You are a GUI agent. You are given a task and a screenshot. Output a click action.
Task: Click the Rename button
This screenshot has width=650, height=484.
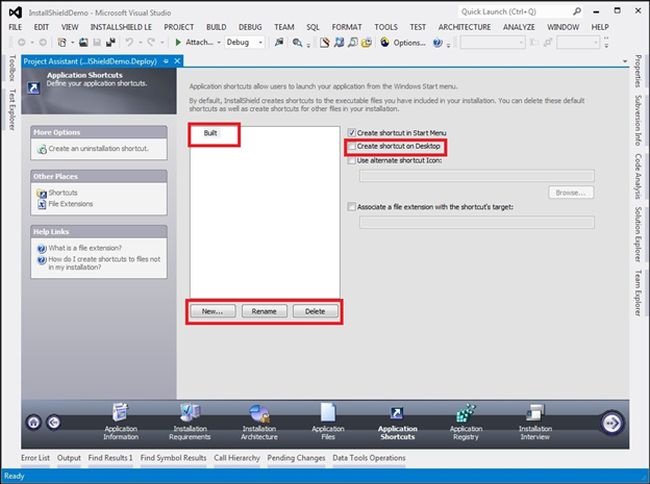point(264,311)
